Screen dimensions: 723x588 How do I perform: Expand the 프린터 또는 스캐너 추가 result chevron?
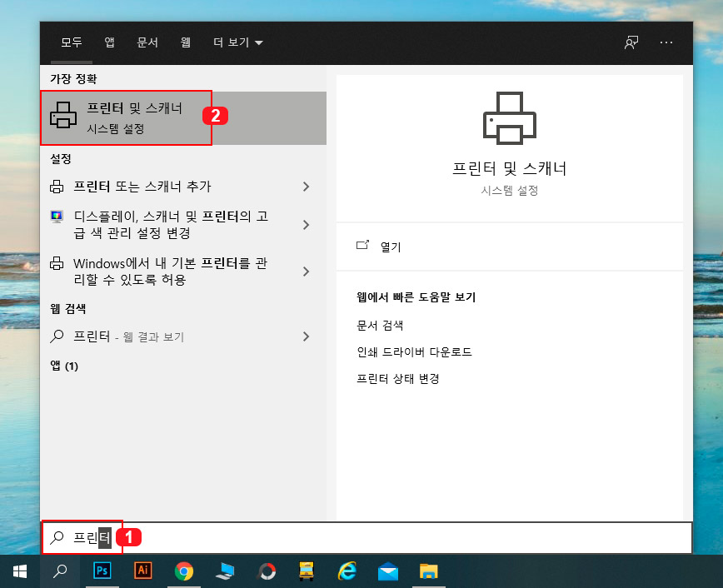pyautogui.click(x=307, y=187)
